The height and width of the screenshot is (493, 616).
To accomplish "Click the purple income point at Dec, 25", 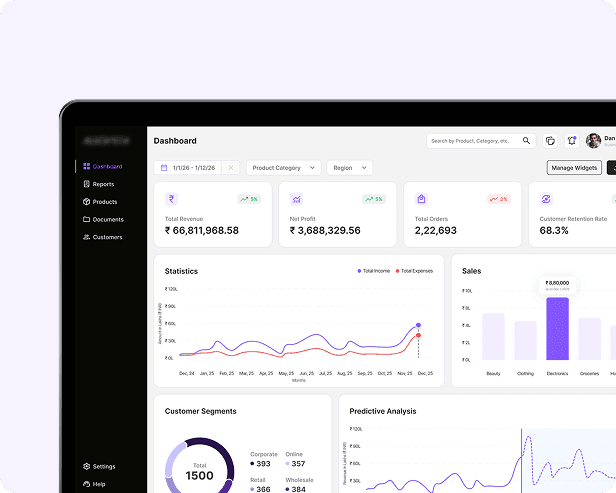I will 418,325.
